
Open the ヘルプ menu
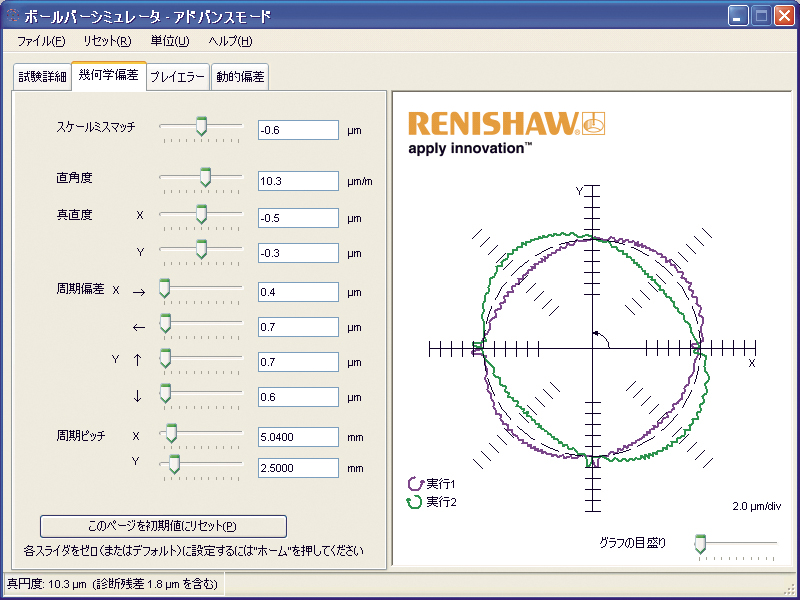(230, 41)
